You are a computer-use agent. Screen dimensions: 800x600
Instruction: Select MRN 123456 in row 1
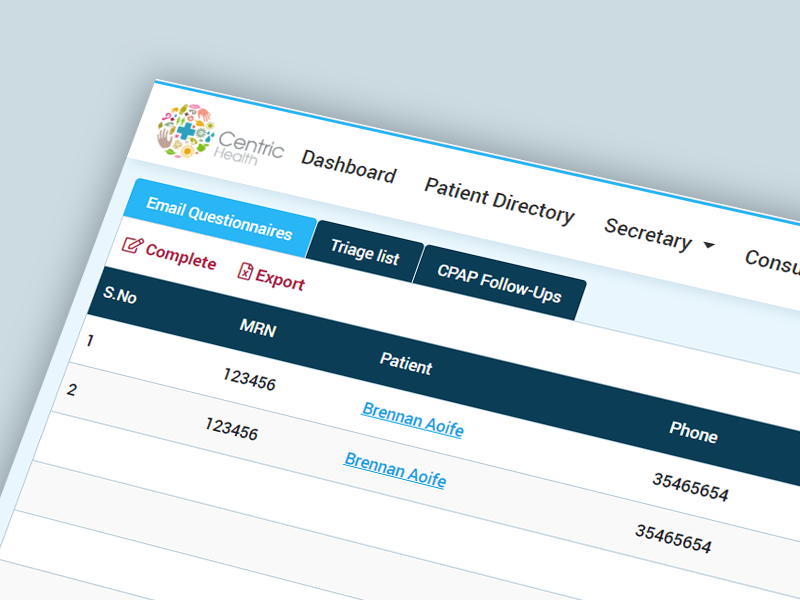tap(249, 380)
